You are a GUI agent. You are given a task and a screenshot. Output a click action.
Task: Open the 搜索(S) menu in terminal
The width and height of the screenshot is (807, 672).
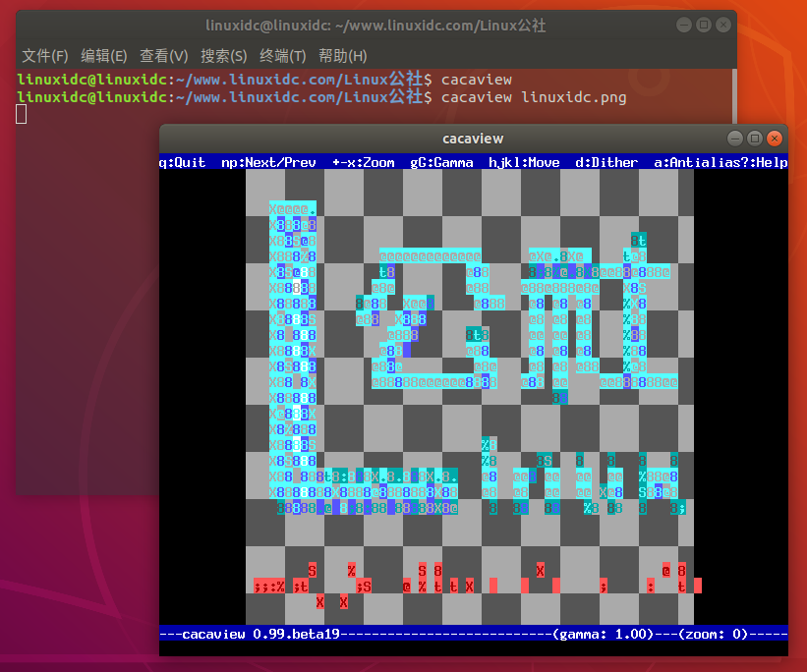223,56
